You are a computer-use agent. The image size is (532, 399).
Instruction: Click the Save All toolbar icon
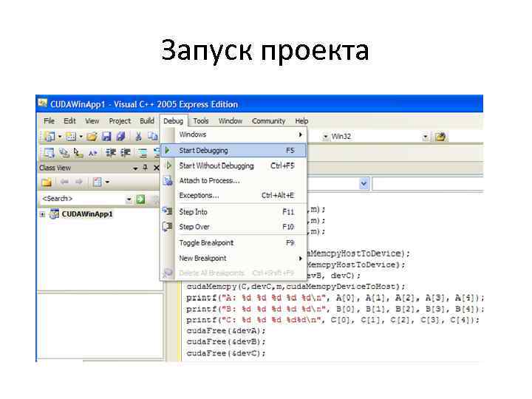(x=120, y=137)
